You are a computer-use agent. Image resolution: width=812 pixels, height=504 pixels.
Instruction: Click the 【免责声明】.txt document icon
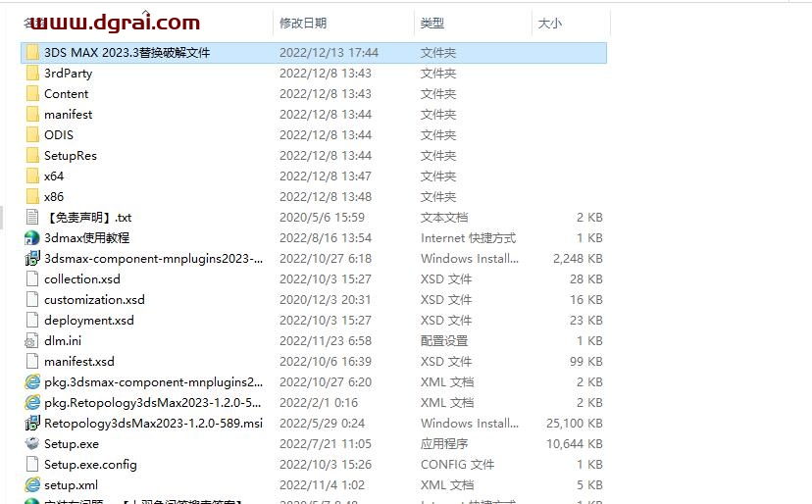(x=32, y=217)
